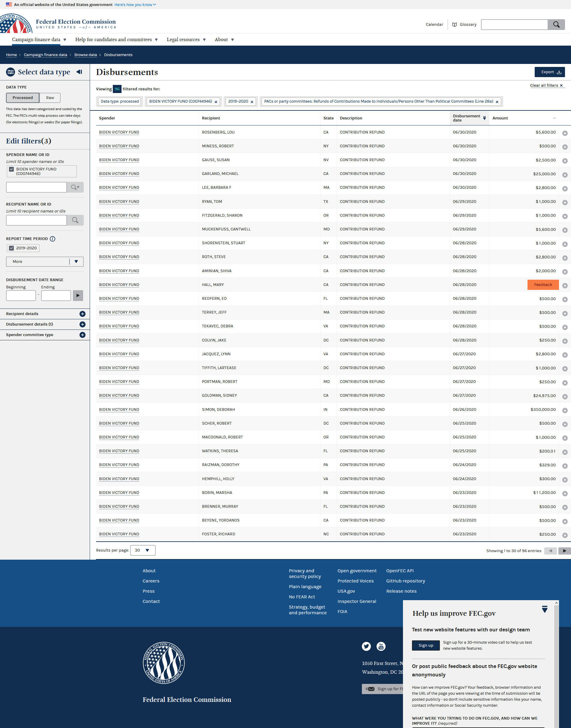This screenshot has height=728, width=571.
Task: Click the Select data type menu icon
Action: coord(11,72)
